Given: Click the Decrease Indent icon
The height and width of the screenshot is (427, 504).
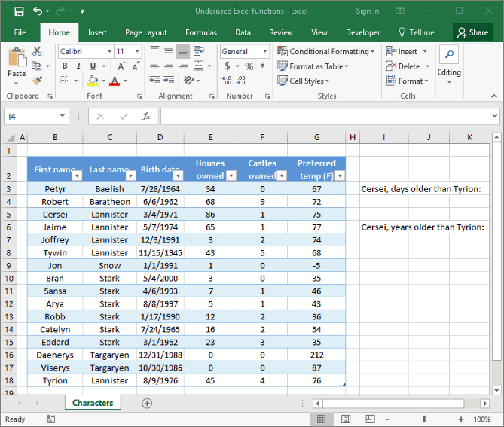Looking at the screenshot, I should pos(154,81).
